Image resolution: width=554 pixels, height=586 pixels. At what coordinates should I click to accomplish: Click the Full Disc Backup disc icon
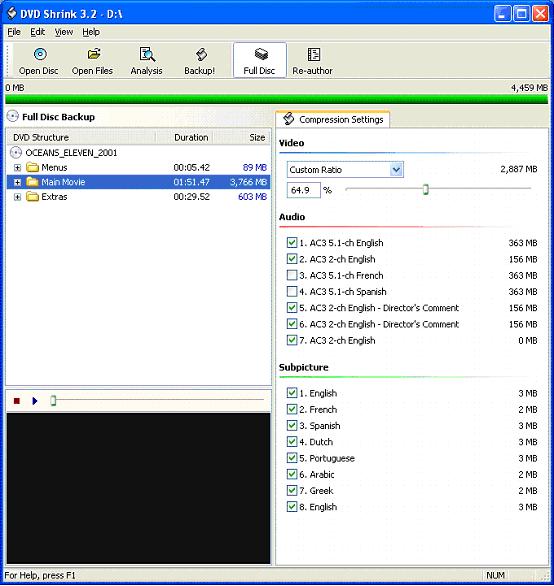[x=13, y=117]
